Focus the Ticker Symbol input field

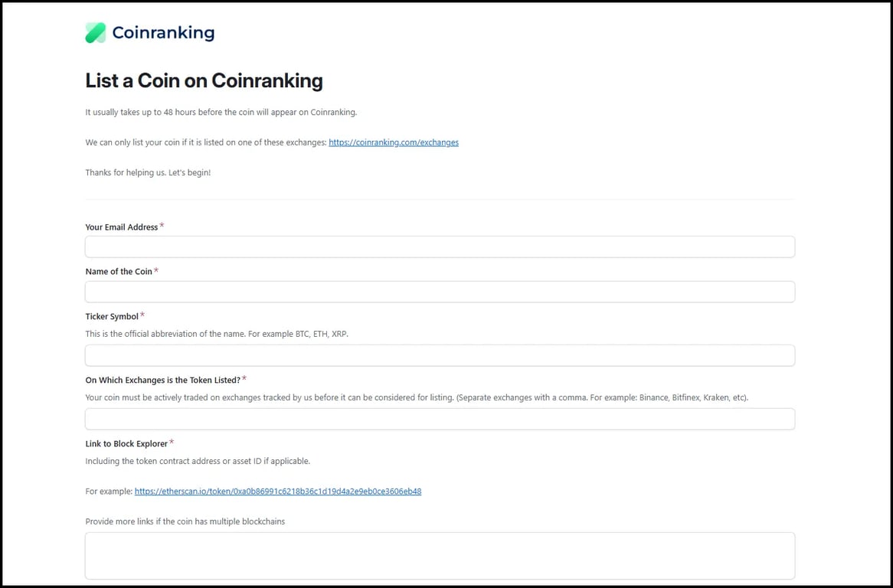(x=440, y=356)
